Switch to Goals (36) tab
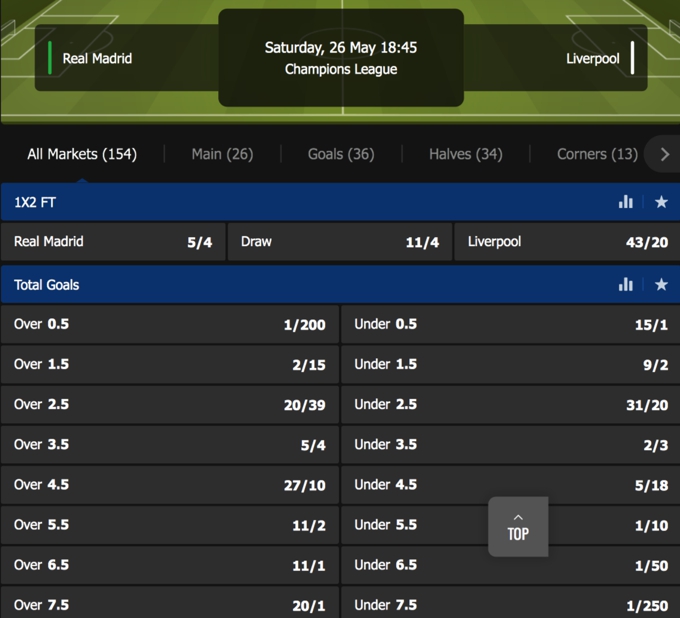 (x=341, y=154)
